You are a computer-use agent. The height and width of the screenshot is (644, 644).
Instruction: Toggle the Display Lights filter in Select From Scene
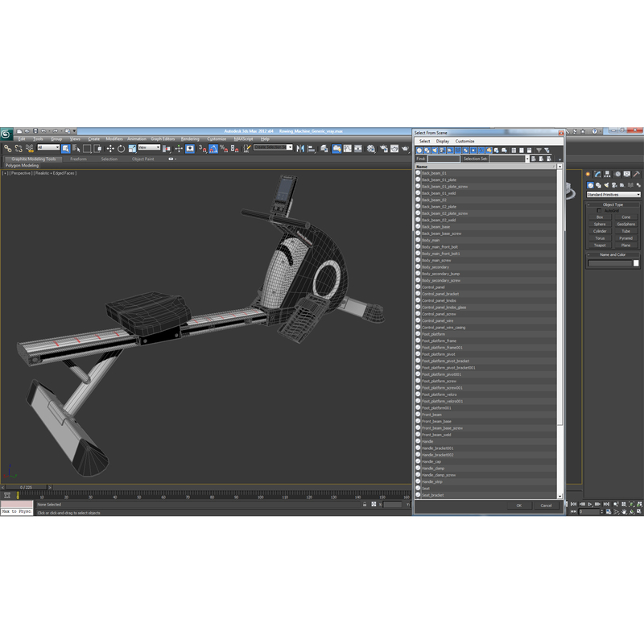point(435,150)
